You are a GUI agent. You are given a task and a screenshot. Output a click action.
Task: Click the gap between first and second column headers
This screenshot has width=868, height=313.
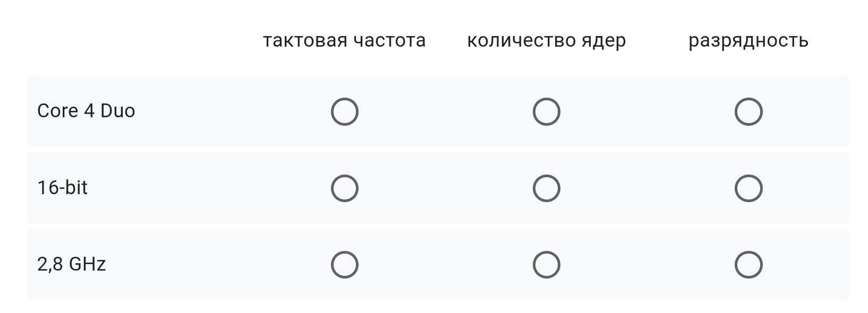(446, 40)
